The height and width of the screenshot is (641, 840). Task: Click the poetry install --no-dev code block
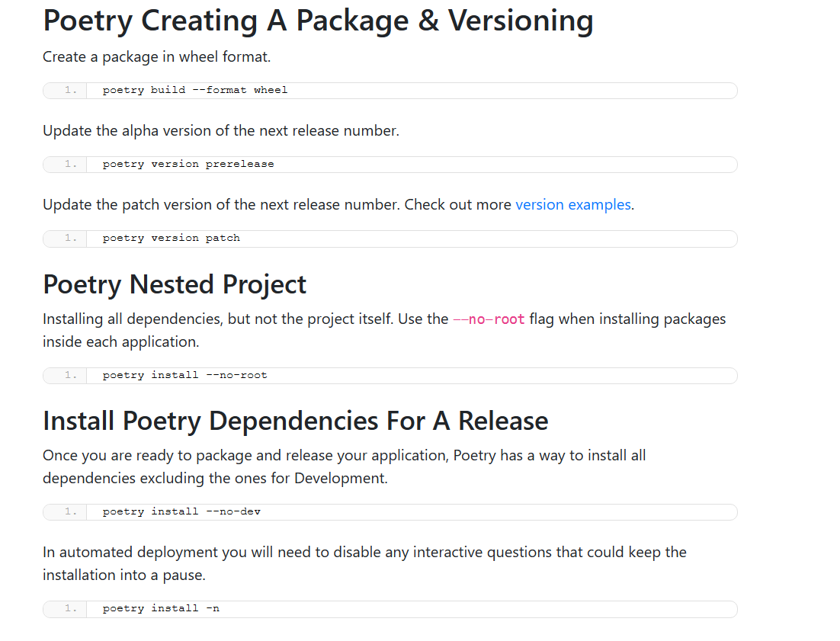click(x=390, y=512)
